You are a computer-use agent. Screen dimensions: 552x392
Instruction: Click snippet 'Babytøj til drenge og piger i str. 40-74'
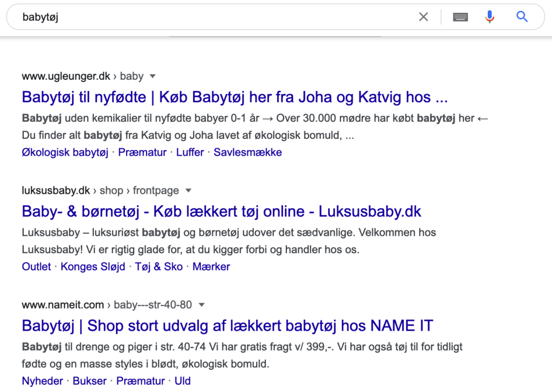coord(242,347)
